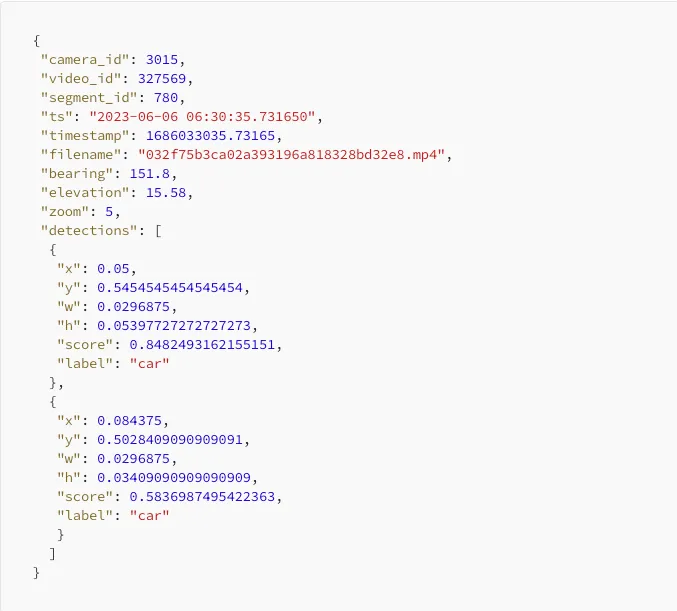This screenshot has height=611, width=677.
Task: Click the mp4 filename string
Action: click(291, 155)
